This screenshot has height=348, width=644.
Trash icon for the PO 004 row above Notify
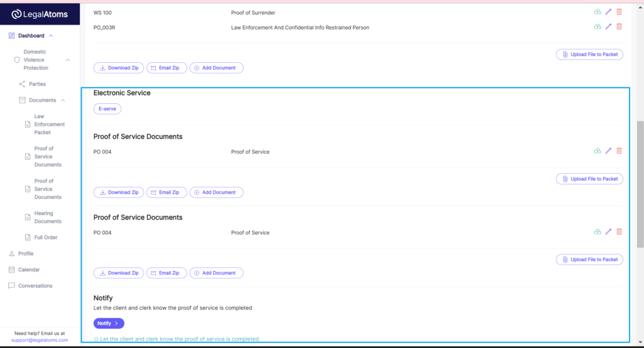pyautogui.click(x=619, y=232)
